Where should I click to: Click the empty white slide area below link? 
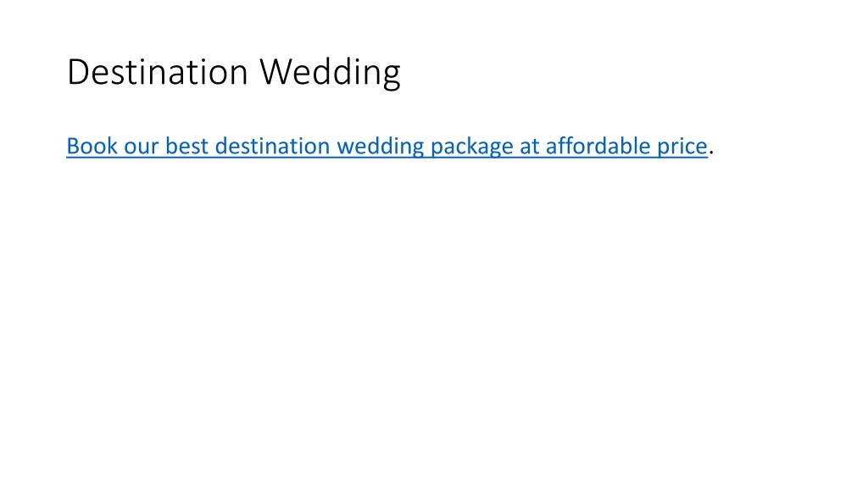434,321
